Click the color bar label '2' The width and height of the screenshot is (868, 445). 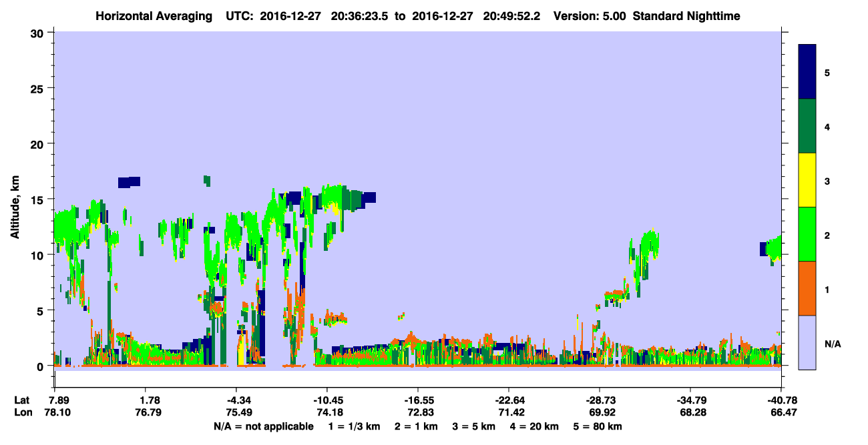click(827, 235)
